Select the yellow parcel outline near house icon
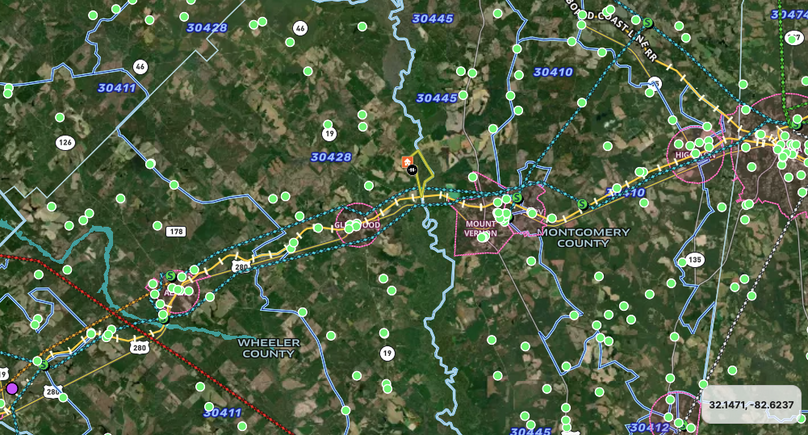The image size is (808, 435). 424,174
